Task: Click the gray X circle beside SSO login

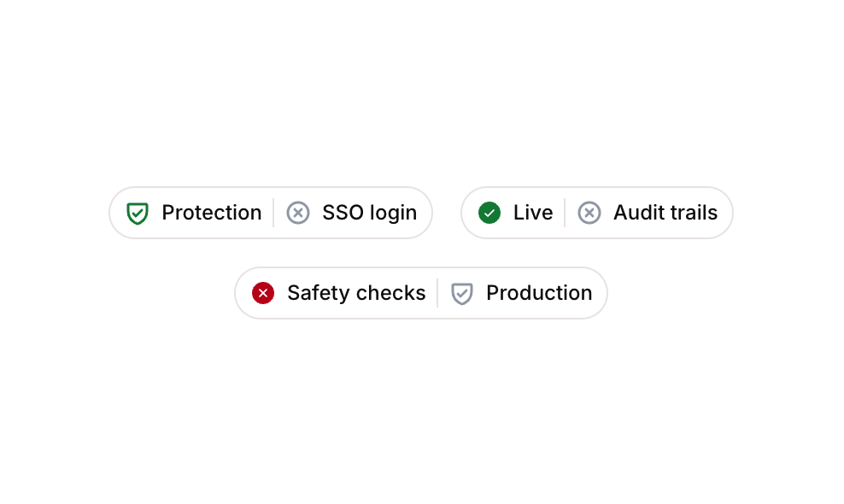Action: (297, 213)
